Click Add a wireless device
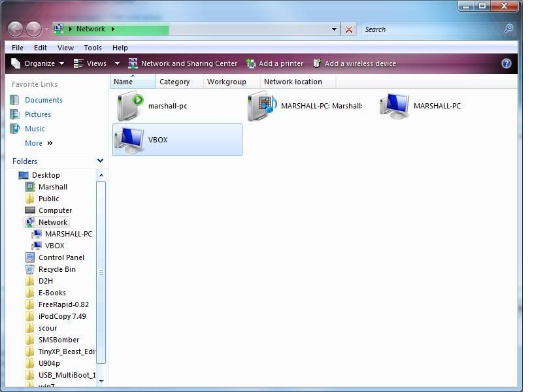This screenshot has height=392, width=549. click(x=354, y=63)
